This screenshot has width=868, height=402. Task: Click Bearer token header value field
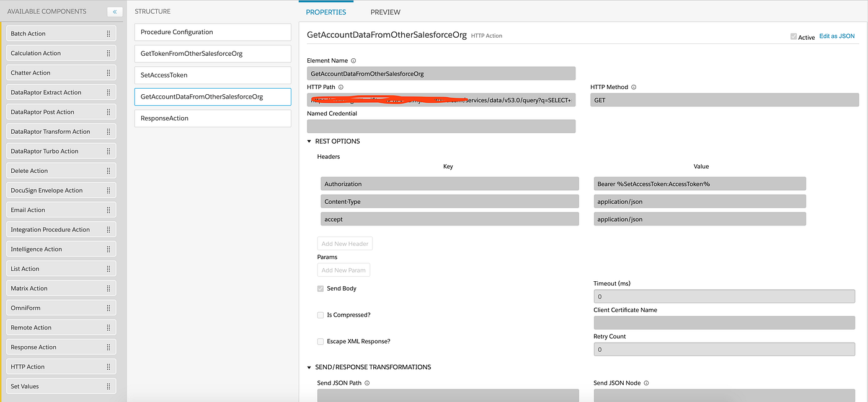point(699,183)
